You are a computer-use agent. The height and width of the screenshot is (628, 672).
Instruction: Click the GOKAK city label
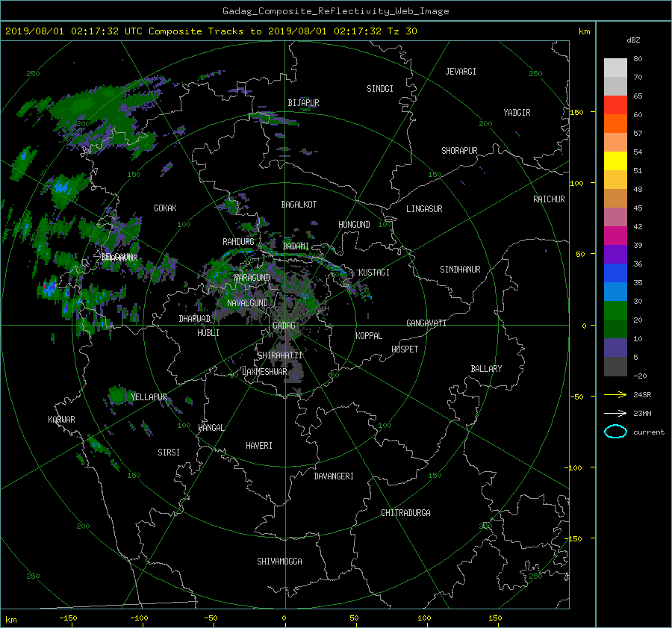165,208
